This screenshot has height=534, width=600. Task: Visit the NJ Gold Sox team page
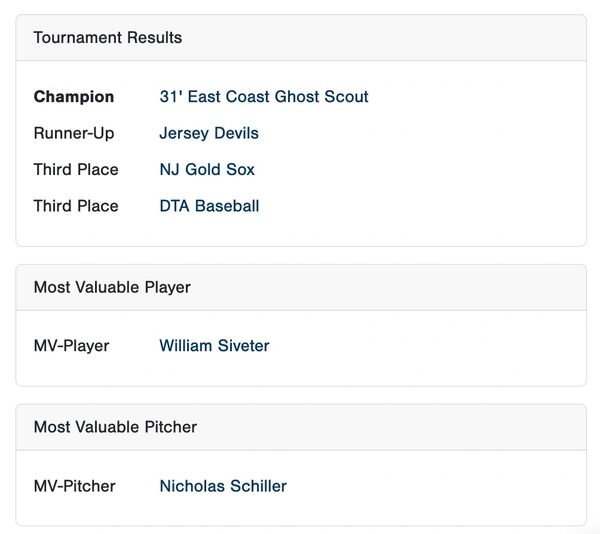pyautogui.click(x=206, y=169)
